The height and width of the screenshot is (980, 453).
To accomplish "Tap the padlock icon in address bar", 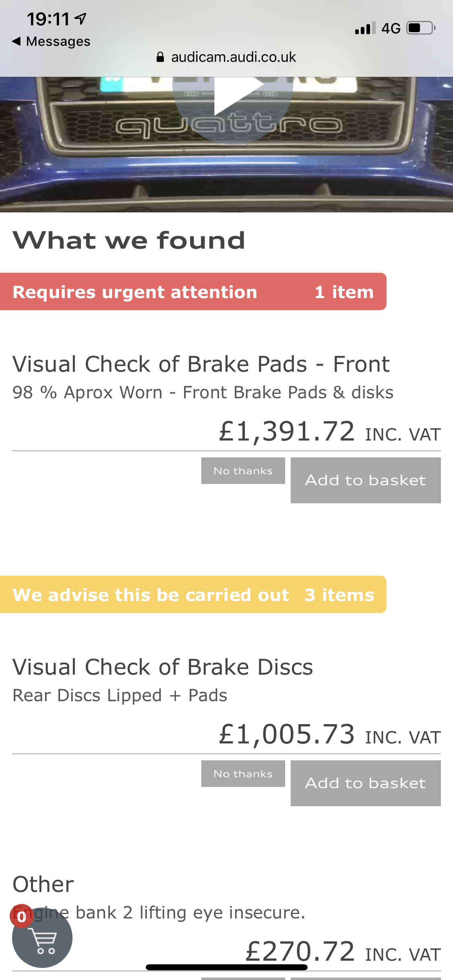I will point(160,57).
